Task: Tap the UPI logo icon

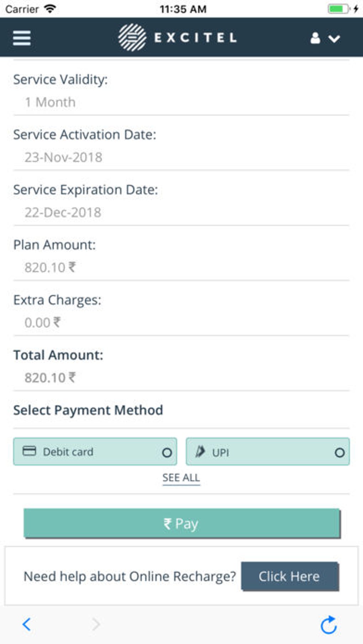Action: click(200, 452)
